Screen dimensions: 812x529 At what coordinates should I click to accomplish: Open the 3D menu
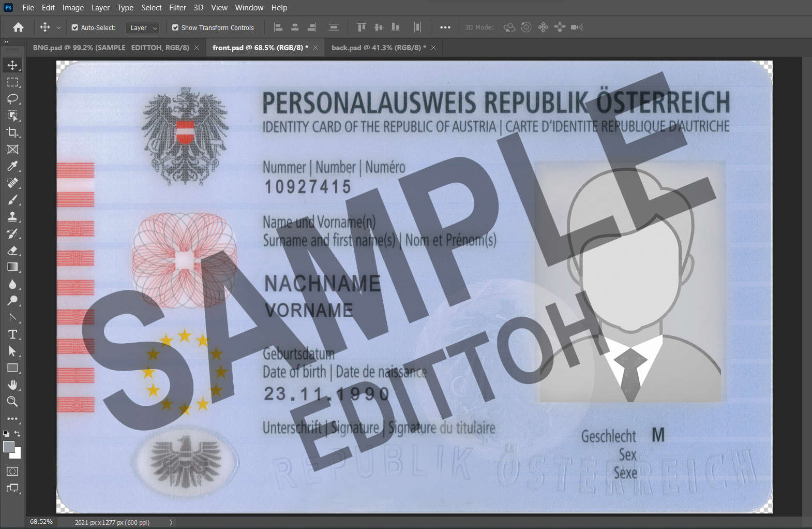click(199, 8)
